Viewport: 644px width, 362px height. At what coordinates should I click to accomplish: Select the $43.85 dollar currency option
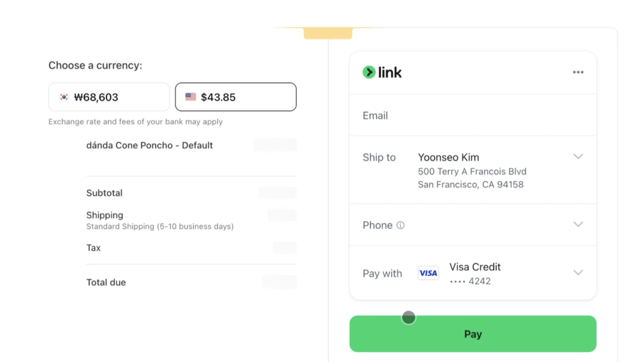click(235, 97)
